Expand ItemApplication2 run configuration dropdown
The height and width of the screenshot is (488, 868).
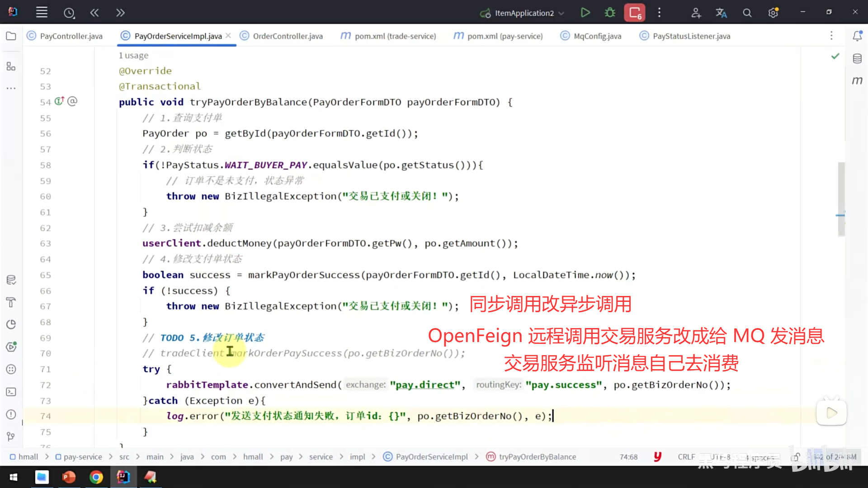pos(561,13)
